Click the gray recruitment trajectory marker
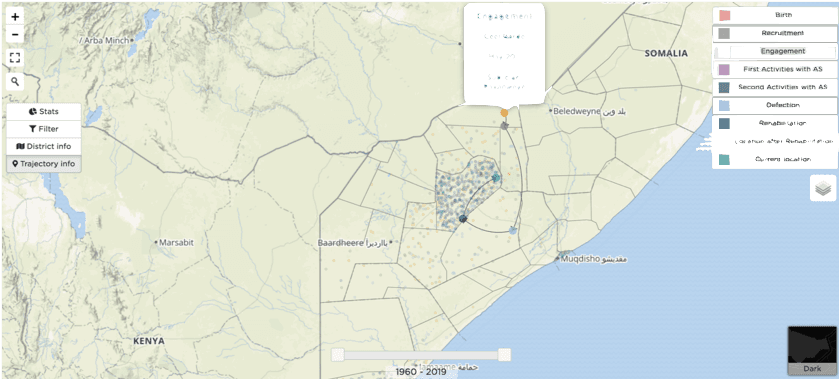The image size is (839, 379). 504,126
